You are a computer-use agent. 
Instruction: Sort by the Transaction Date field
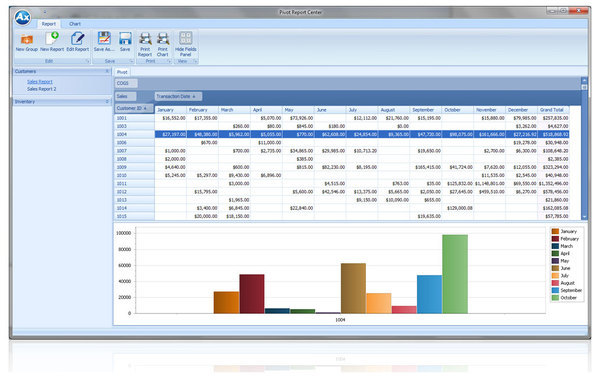click(178, 96)
